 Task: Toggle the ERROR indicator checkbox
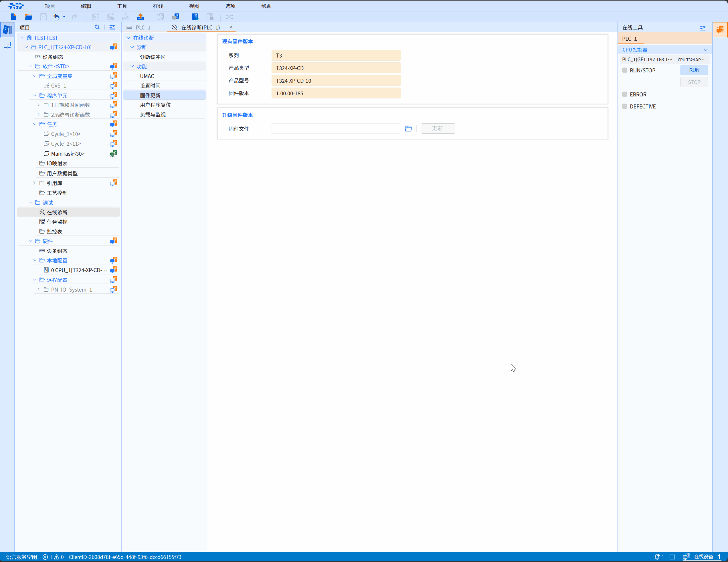[625, 94]
